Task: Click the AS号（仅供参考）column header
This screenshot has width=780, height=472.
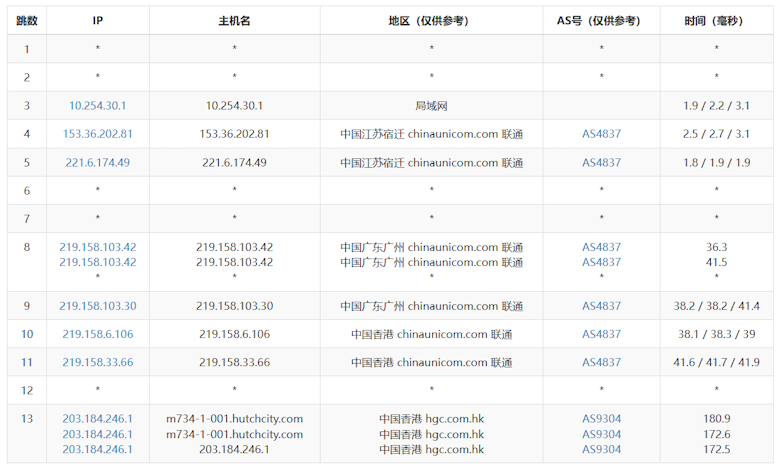Action: 601,20
